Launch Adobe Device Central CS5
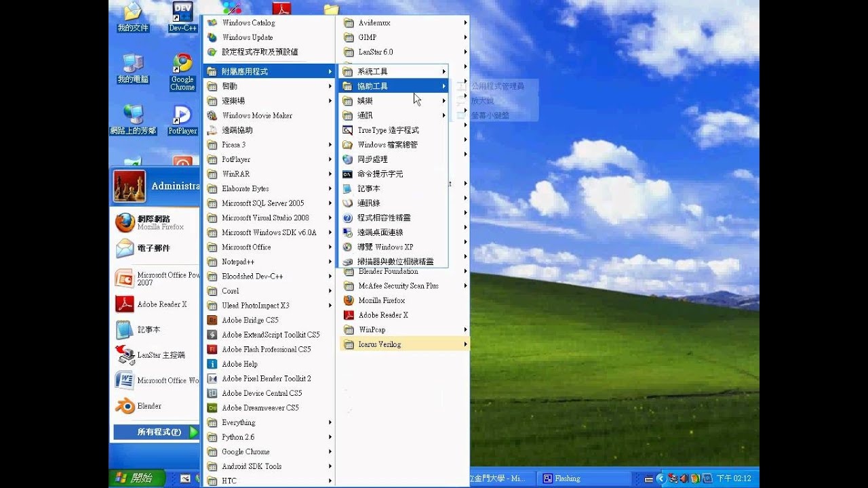The image size is (868, 488). (x=269, y=393)
